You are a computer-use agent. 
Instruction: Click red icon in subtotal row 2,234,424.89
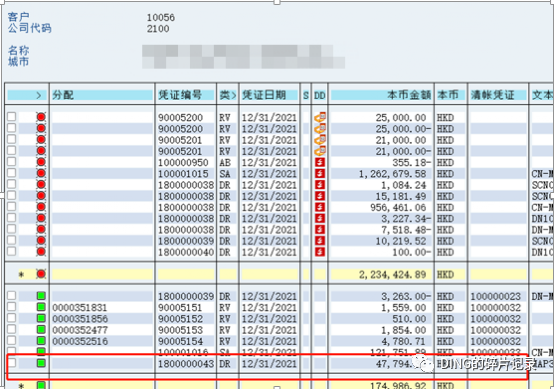41,274
